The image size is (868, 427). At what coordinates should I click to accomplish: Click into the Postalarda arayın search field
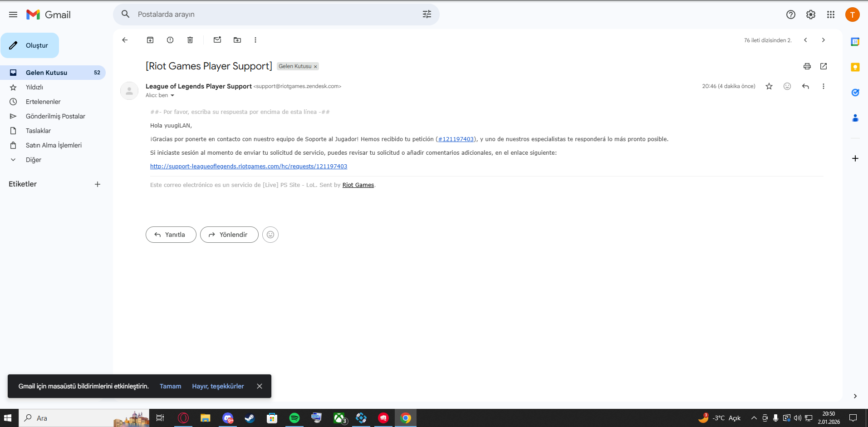pos(277,15)
